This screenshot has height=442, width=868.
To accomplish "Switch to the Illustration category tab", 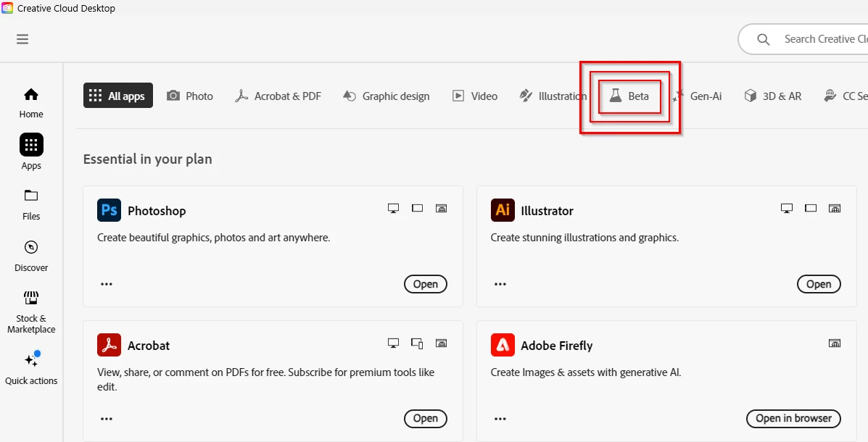I will pyautogui.click(x=553, y=96).
